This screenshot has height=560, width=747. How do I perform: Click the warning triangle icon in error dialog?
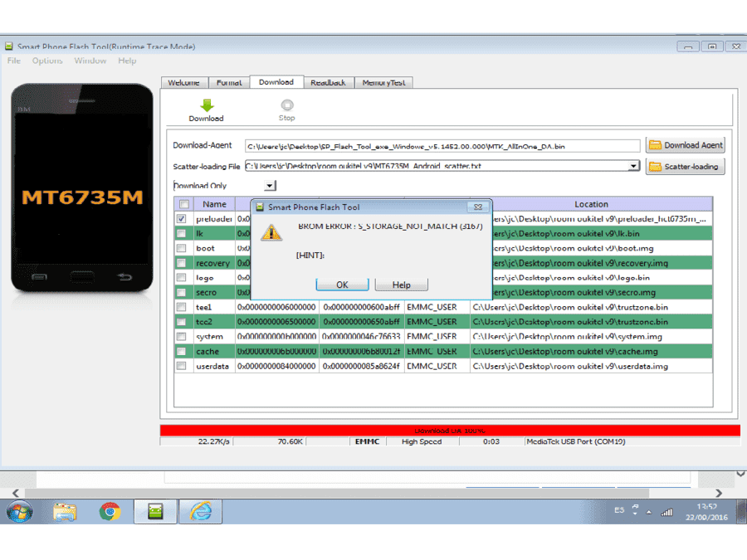(271, 232)
